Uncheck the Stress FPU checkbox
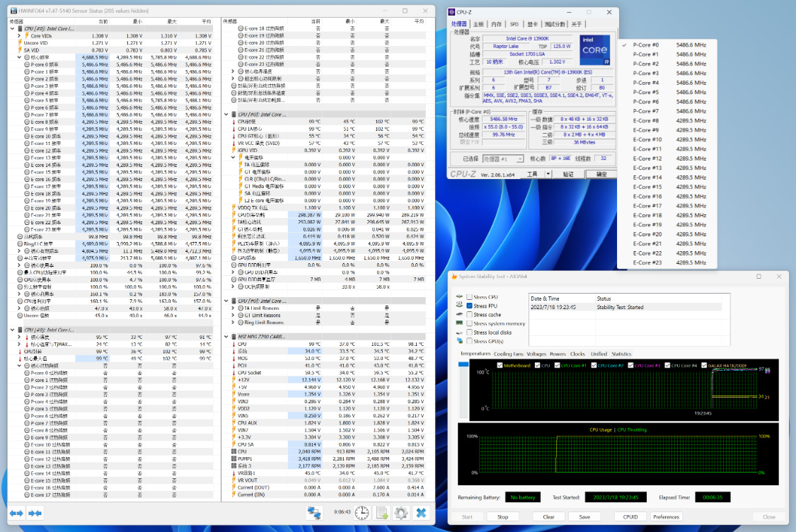The image size is (796, 532). click(x=469, y=306)
